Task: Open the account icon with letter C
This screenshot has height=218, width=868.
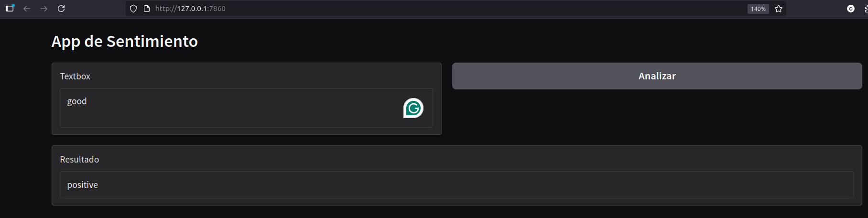Action: (851, 9)
